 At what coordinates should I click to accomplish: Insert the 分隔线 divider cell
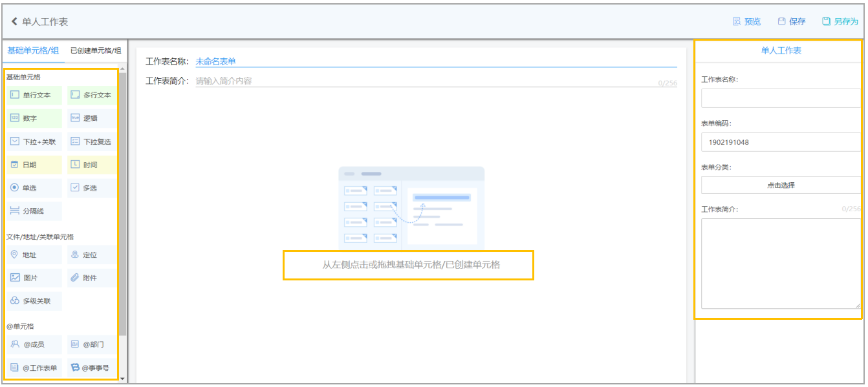(34, 211)
